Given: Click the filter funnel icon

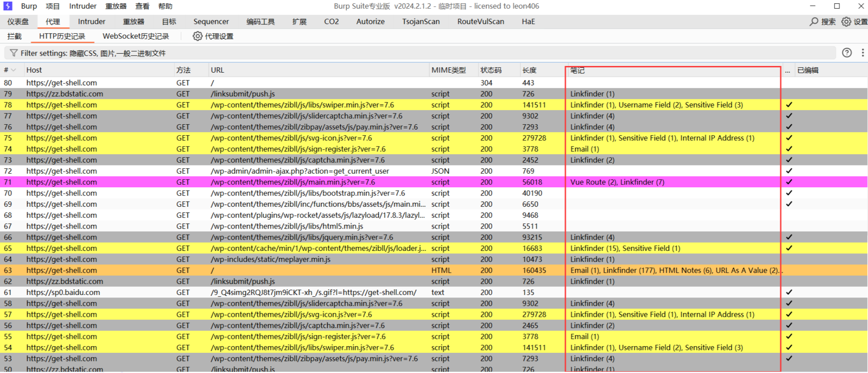Looking at the screenshot, I should tap(14, 53).
